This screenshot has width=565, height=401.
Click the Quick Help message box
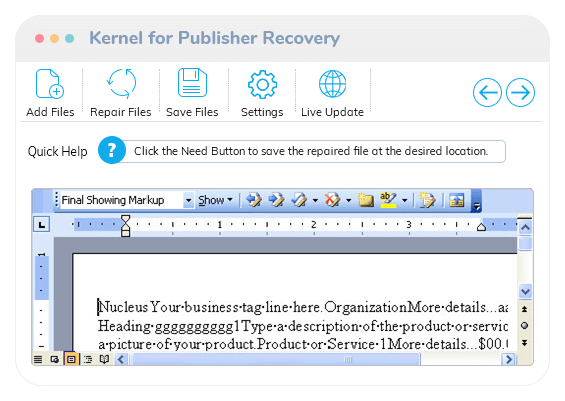(312, 151)
